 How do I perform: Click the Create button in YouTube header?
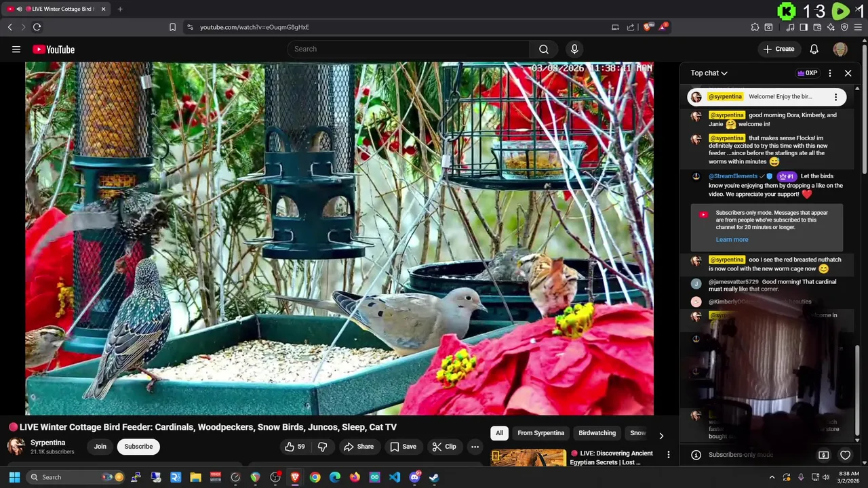(x=778, y=49)
